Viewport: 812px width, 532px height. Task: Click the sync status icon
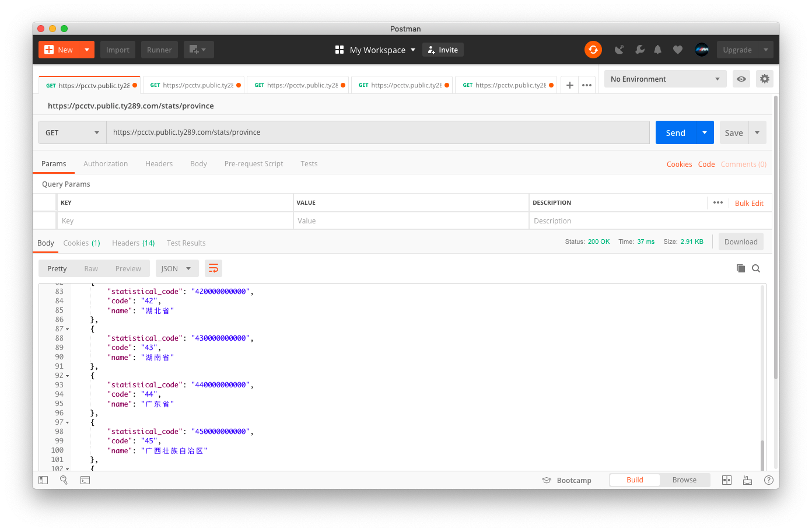(593, 50)
